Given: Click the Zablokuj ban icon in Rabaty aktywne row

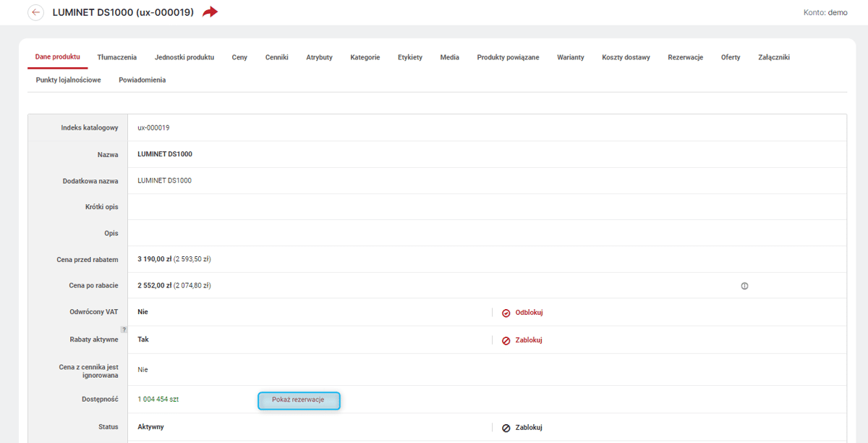Looking at the screenshot, I should click(x=506, y=340).
